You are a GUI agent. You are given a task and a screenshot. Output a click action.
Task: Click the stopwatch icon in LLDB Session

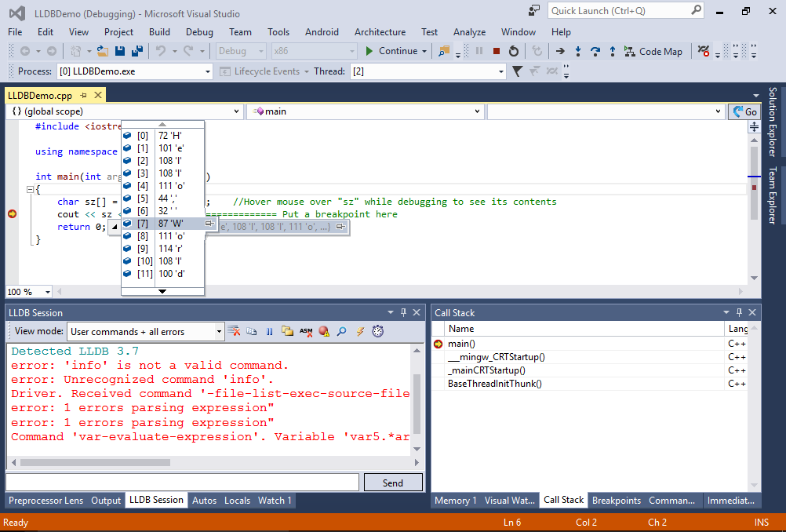click(378, 331)
